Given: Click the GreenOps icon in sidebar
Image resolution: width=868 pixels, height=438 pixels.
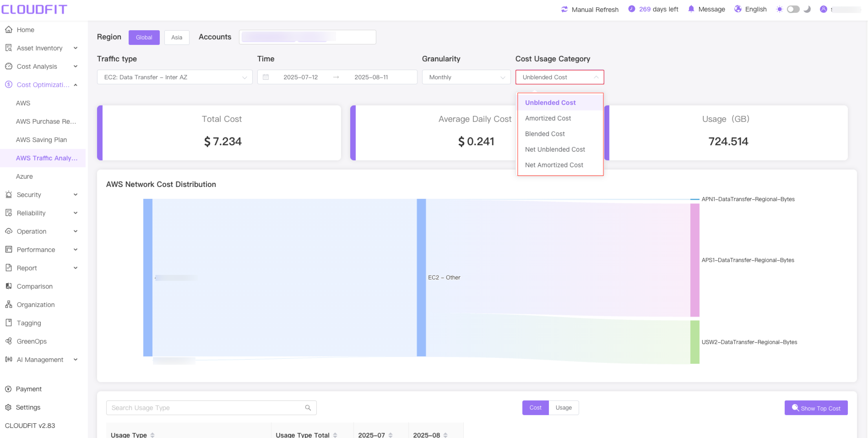Looking at the screenshot, I should (9, 341).
